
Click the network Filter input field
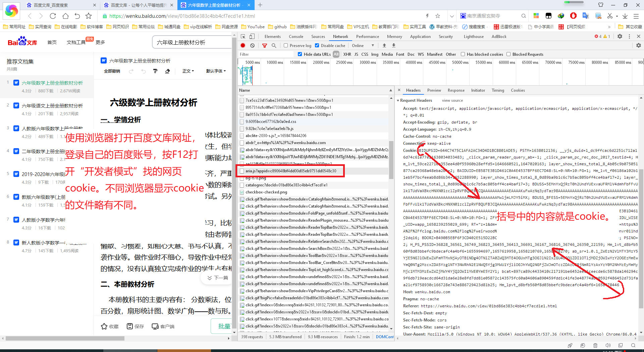265,54
